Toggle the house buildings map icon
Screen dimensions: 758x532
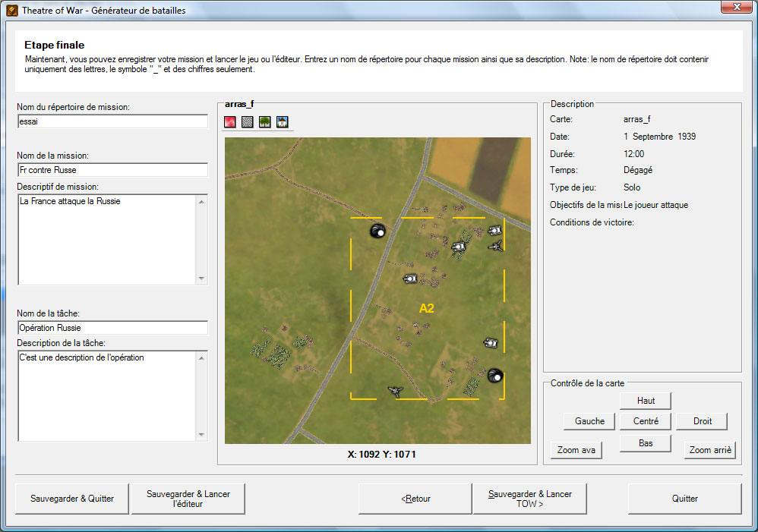pos(283,122)
